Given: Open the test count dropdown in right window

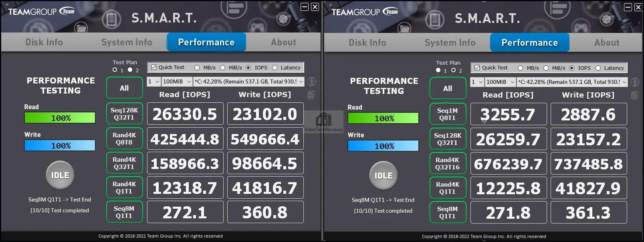Looking at the screenshot, I should (x=477, y=82).
